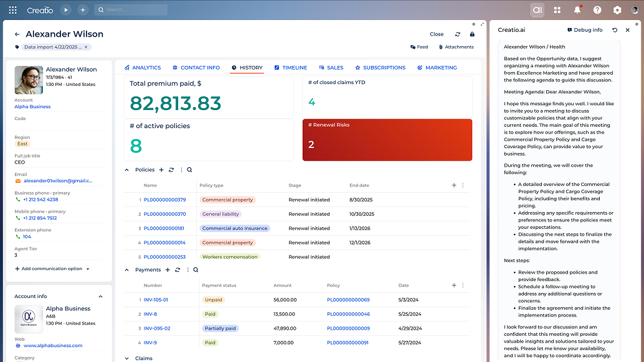Add a column to Policies table
Image resolution: width=644 pixels, height=362 pixels.
454,185
